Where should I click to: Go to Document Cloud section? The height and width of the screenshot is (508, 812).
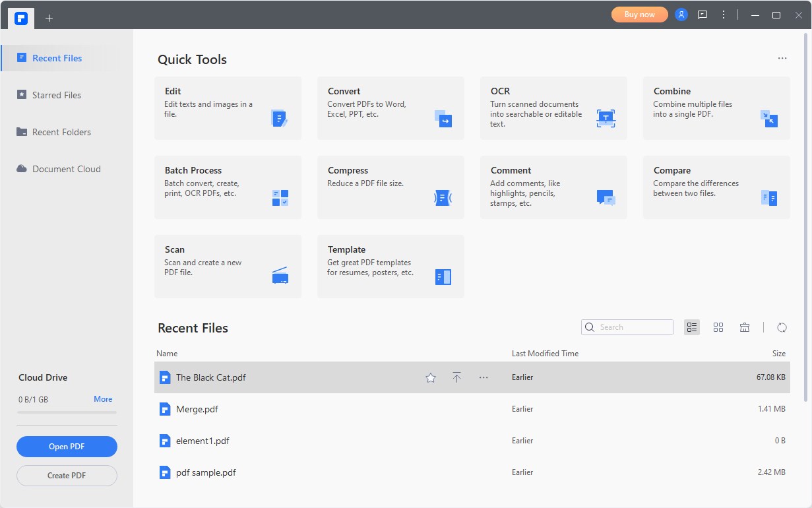(x=66, y=169)
